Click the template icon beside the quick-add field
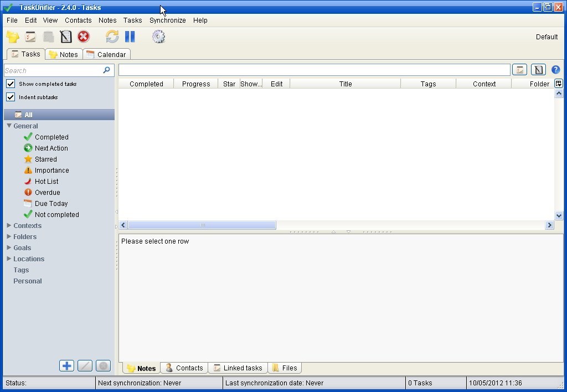This screenshot has width=567, height=392. pyautogui.click(x=538, y=70)
